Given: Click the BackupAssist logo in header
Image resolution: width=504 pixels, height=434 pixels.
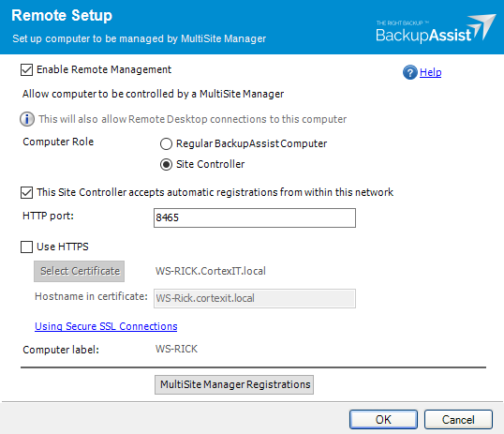Looking at the screenshot, I should (x=436, y=29).
